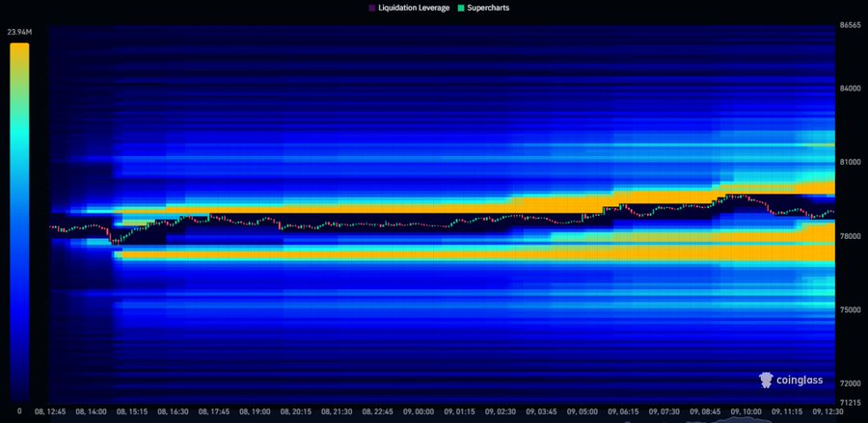Click the 23.94M scale maximum label
Viewport: 868px width, 423px height.
19,33
